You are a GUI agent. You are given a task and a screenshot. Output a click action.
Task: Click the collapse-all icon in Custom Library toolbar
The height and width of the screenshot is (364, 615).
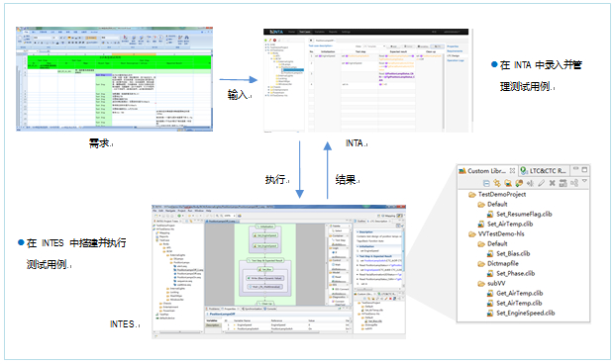[486, 183]
